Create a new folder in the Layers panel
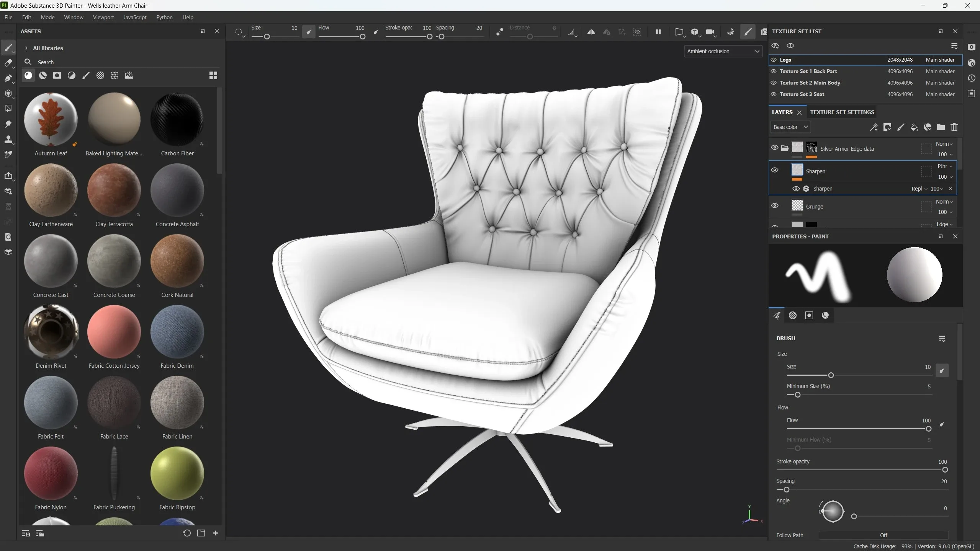This screenshot has width=980, height=551. 940,127
